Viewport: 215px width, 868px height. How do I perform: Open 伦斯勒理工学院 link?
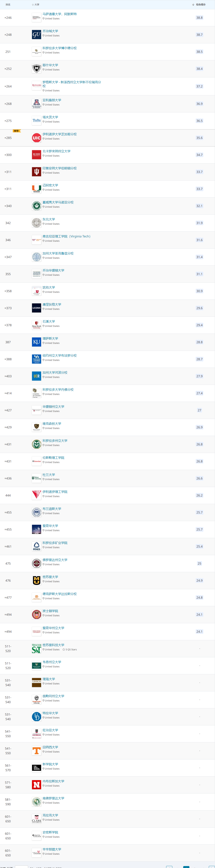tap(53, 458)
